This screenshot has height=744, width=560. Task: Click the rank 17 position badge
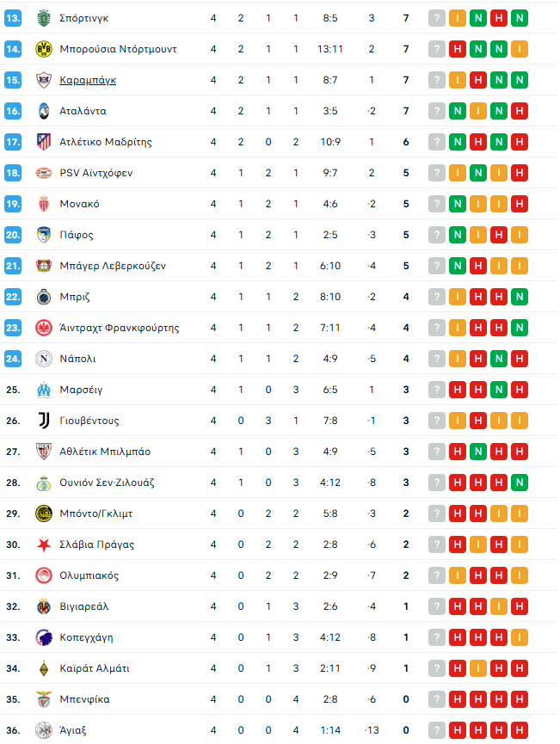[13, 142]
